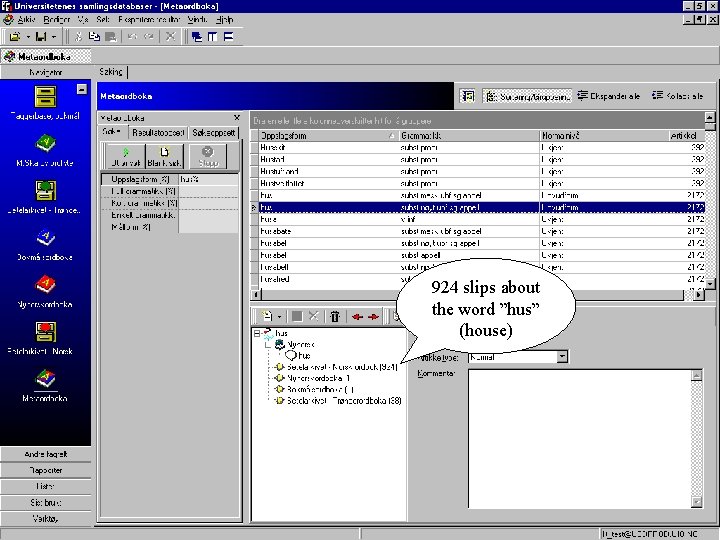
Task: Click the tile vertically toolbar icon
Action: pyautogui.click(x=212, y=36)
